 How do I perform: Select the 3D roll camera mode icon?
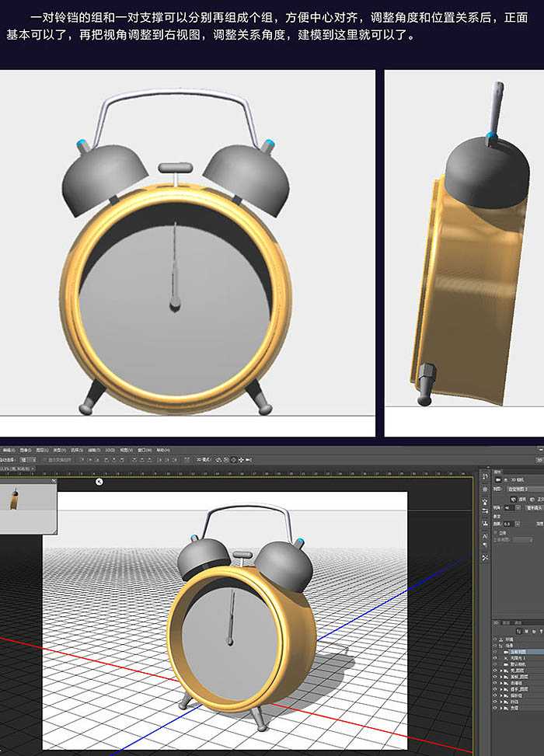point(225,460)
